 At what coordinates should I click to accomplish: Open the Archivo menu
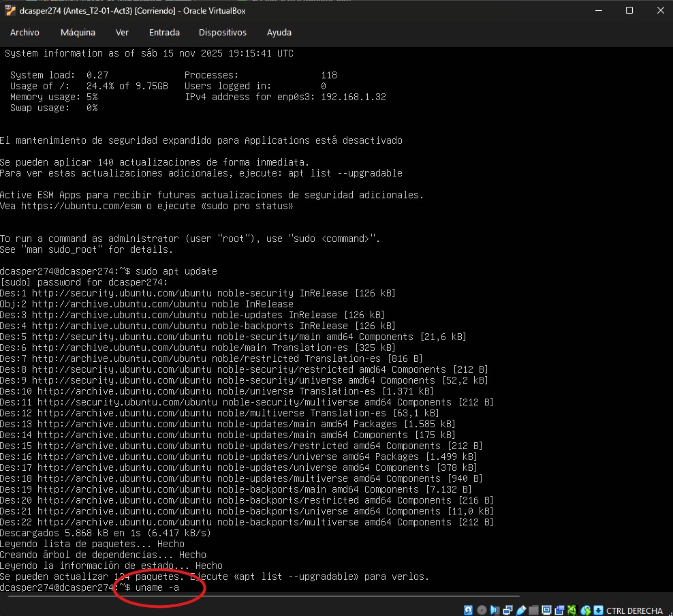pos(25,33)
